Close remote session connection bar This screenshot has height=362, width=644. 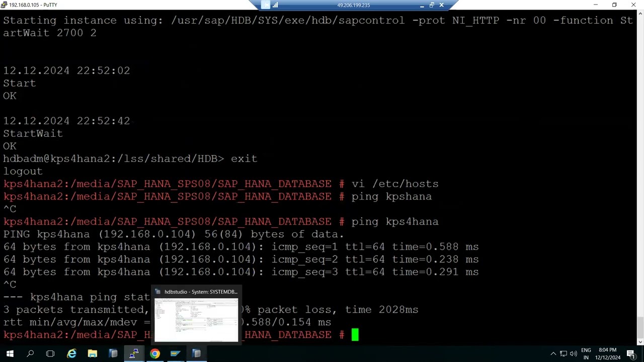click(x=441, y=5)
